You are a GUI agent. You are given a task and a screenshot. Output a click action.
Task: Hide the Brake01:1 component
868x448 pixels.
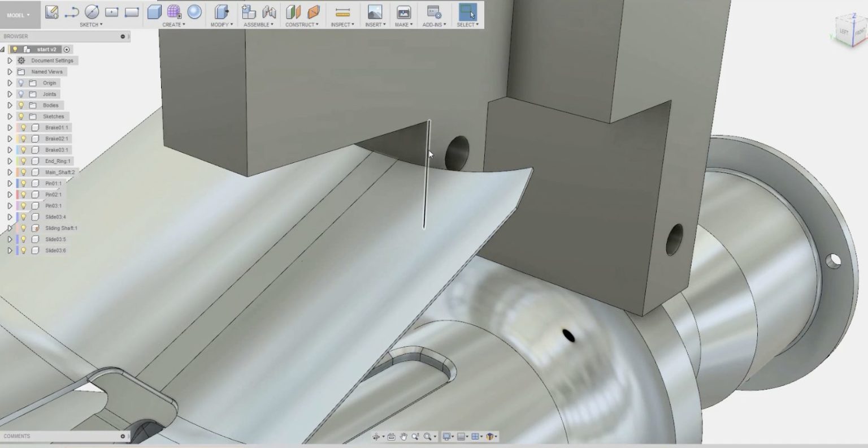[23, 127]
